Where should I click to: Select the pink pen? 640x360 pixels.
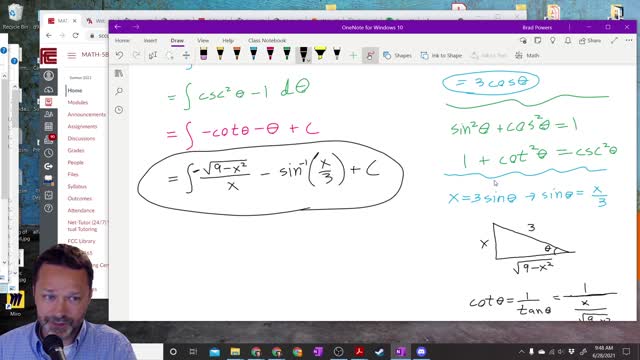pos(270,54)
